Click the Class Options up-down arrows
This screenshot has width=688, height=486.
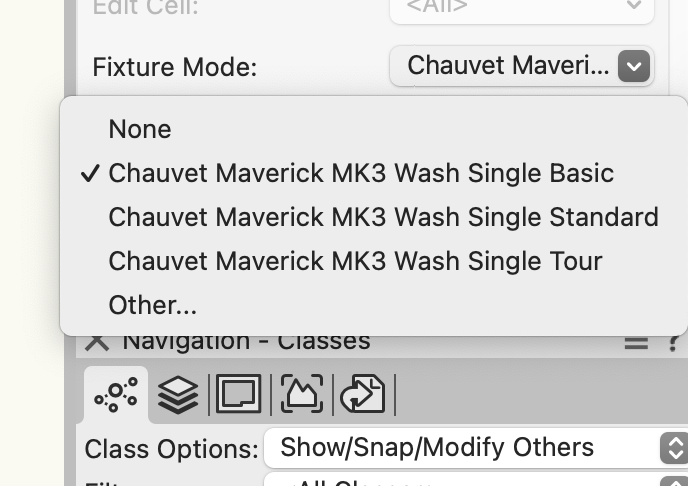click(x=674, y=447)
